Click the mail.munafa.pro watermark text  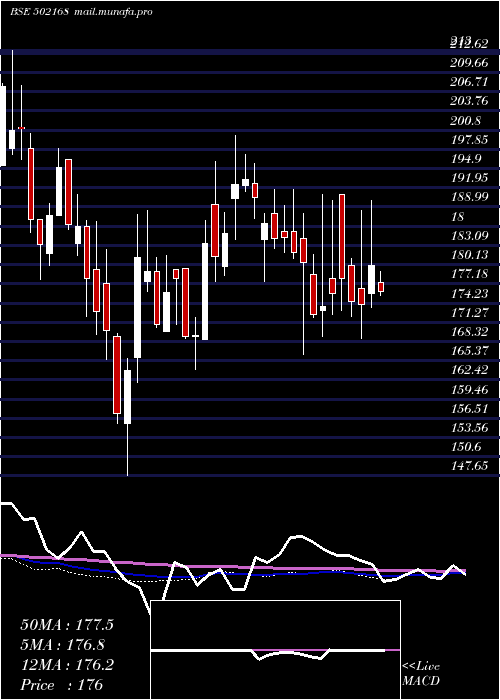click(112, 12)
